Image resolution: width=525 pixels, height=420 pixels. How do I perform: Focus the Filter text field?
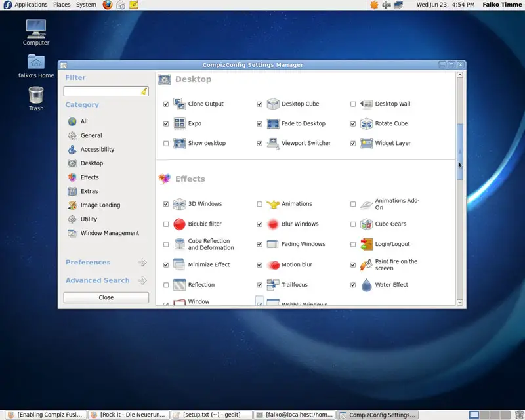pos(106,91)
